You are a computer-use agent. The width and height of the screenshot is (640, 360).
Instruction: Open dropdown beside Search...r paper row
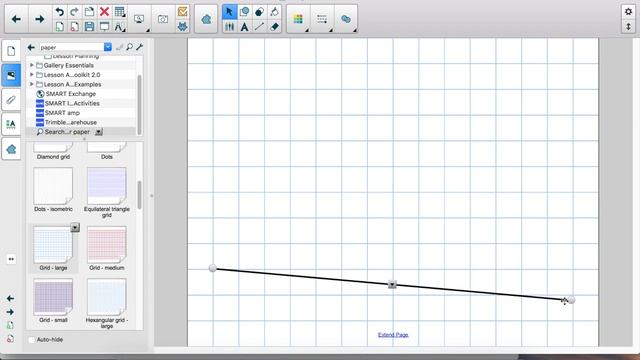(x=99, y=132)
